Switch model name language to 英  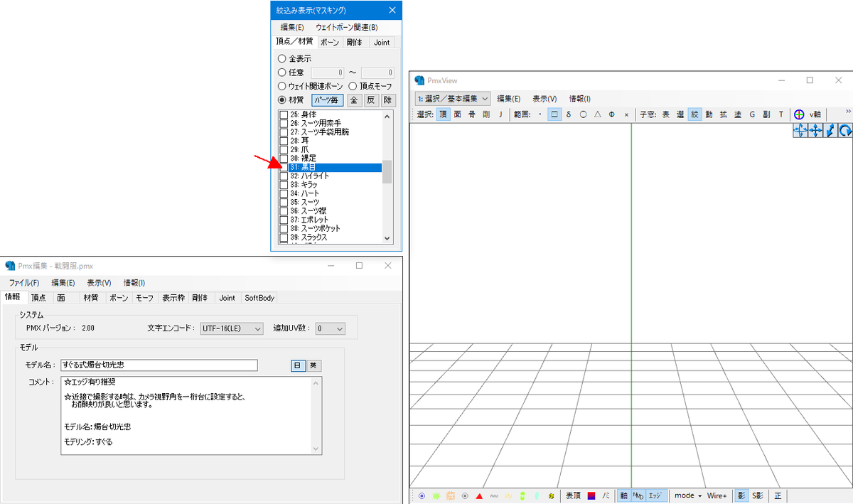313,365
